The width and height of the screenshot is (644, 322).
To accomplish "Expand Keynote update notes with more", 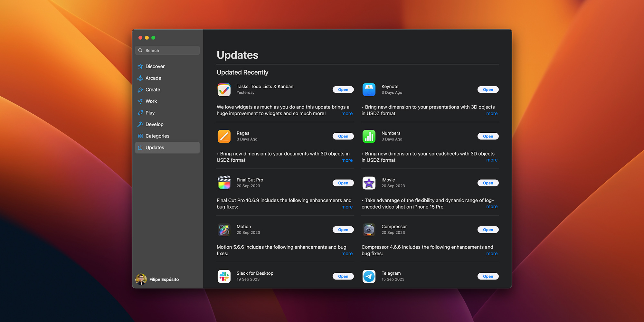I will 492,114.
